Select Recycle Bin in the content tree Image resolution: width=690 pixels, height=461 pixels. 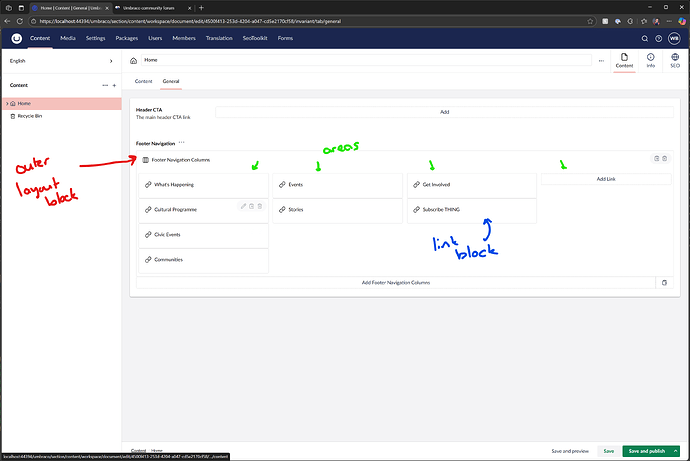[x=31, y=116]
